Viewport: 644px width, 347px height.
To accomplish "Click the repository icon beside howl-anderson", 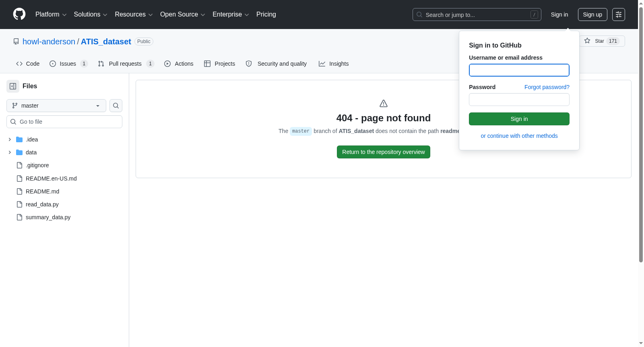I will click(16, 42).
